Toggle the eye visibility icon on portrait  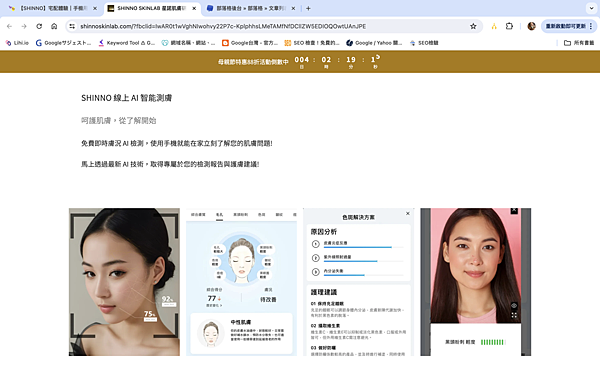(514, 305)
